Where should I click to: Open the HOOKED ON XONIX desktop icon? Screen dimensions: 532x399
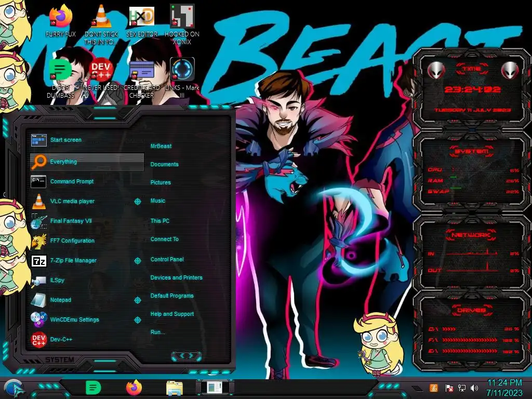point(182,24)
